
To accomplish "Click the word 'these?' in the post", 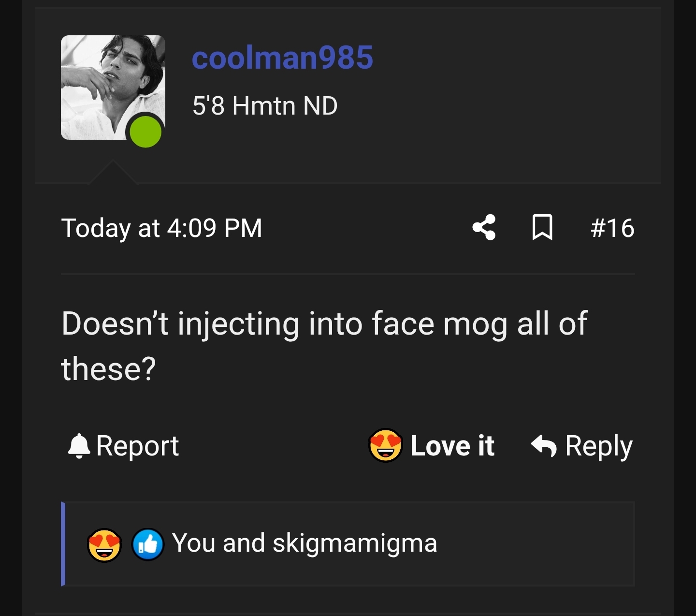I will point(109,369).
